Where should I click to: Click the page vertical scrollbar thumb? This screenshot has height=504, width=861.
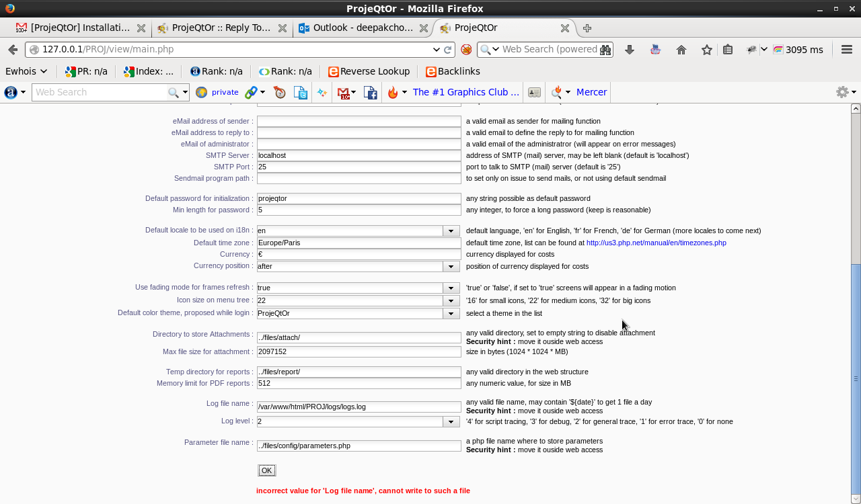click(856, 376)
